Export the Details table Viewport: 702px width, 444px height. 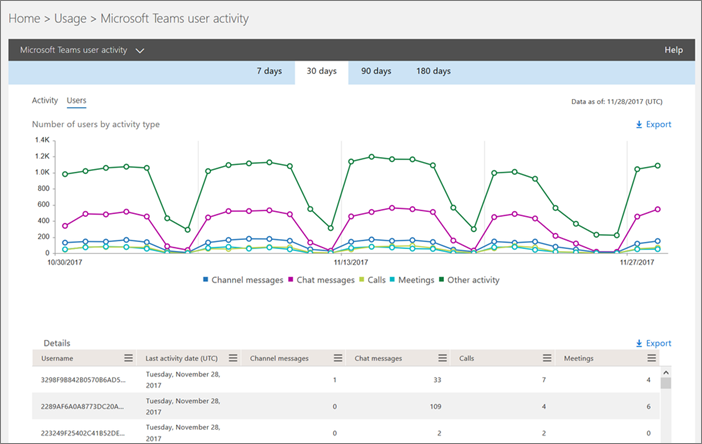click(653, 343)
